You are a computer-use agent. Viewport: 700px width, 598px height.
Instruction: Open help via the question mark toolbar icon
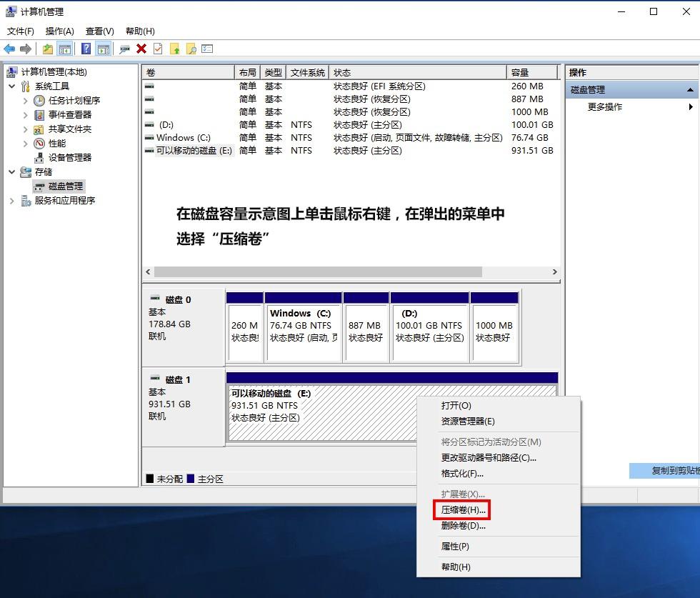[87, 49]
